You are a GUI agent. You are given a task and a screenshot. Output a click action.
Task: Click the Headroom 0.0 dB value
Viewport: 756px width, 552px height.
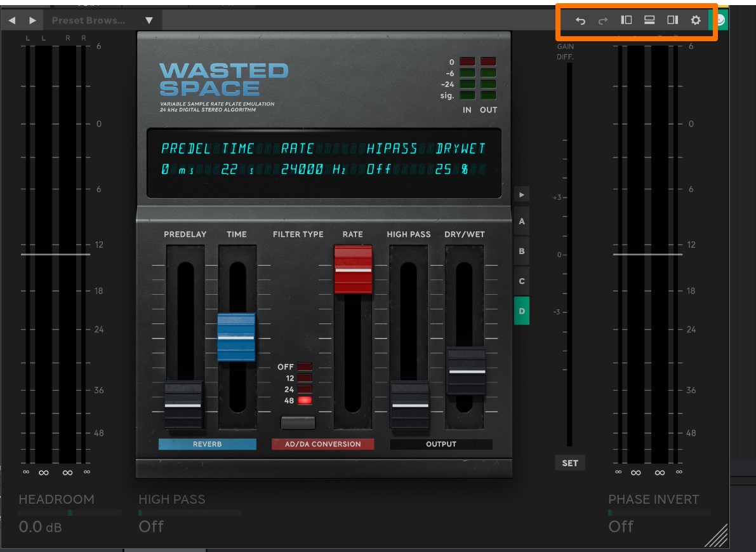(40, 526)
